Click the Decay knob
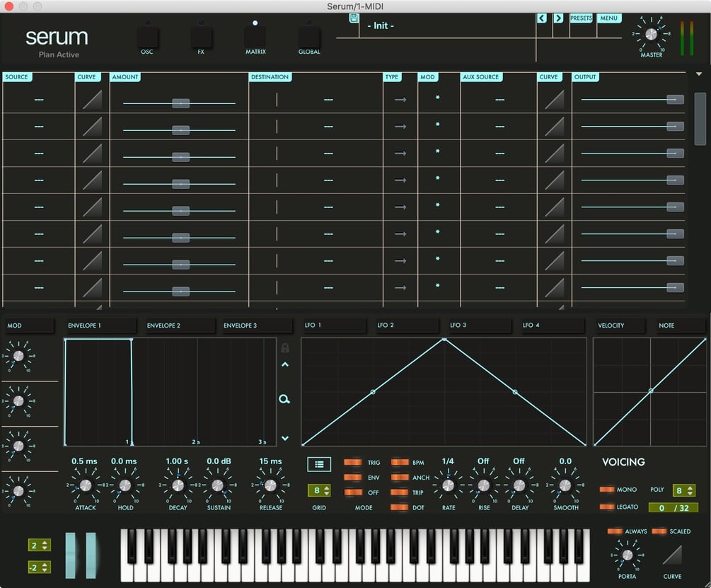The height and width of the screenshot is (588, 711). (x=178, y=485)
